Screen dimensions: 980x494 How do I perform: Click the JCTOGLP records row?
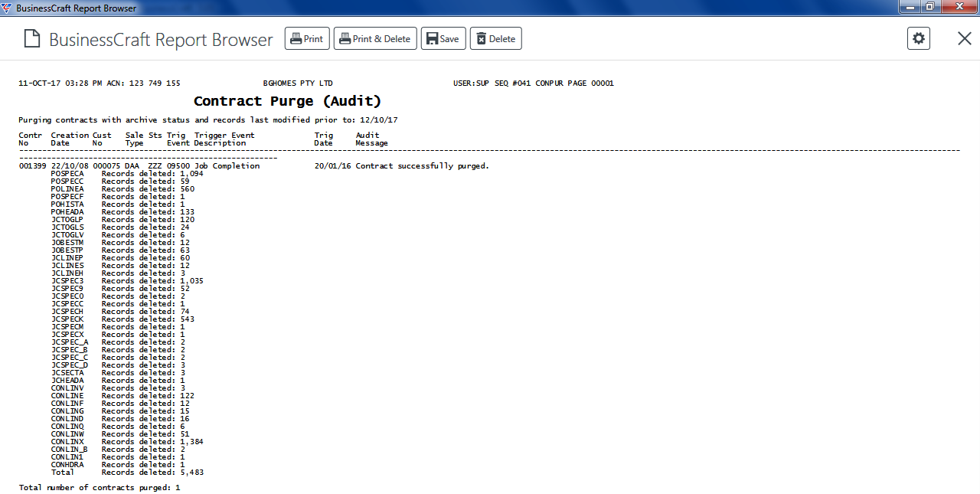pos(122,220)
